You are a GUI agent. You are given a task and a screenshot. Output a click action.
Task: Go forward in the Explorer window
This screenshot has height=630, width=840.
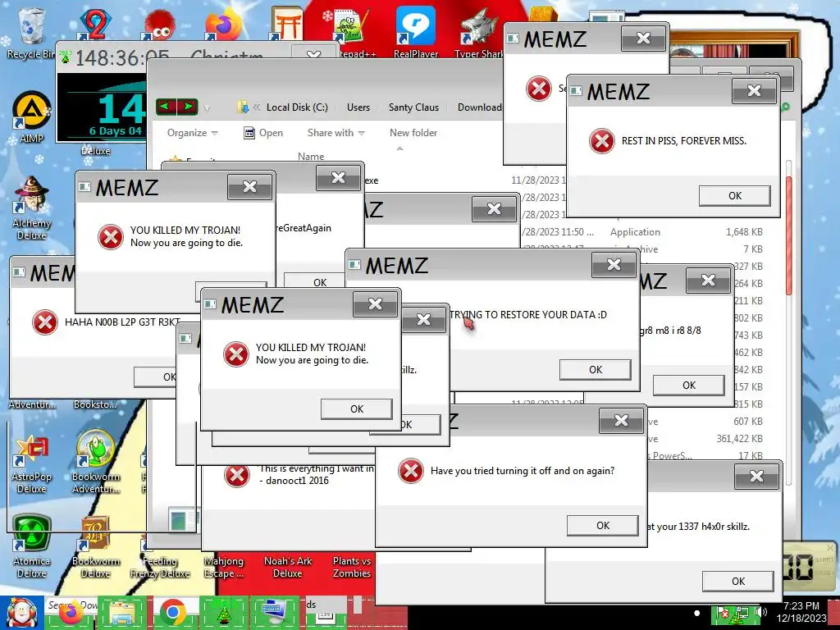pyautogui.click(x=188, y=107)
